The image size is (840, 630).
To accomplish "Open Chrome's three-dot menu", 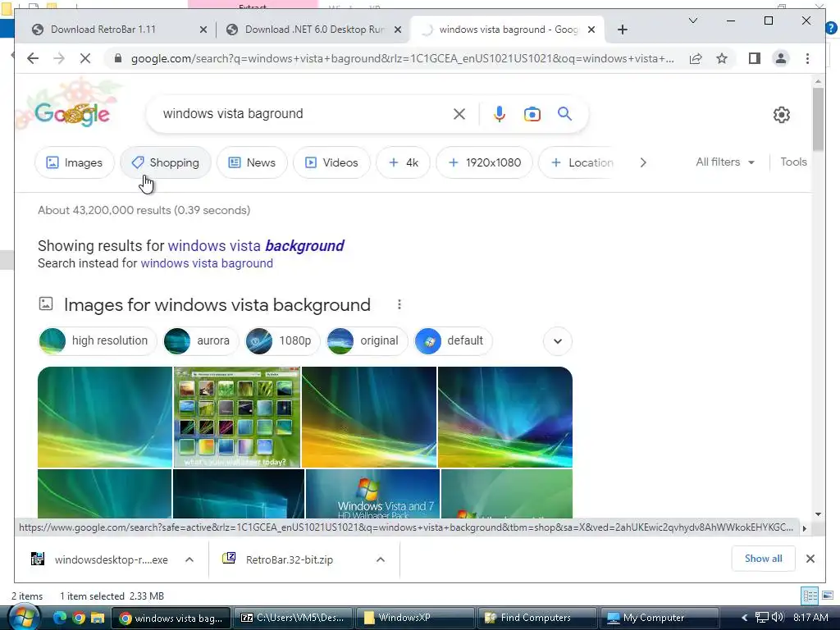I will [807, 58].
